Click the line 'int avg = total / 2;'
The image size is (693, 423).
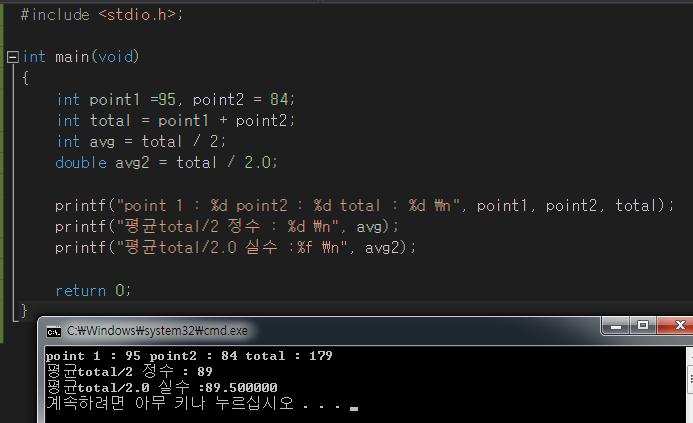[x=141, y=141]
